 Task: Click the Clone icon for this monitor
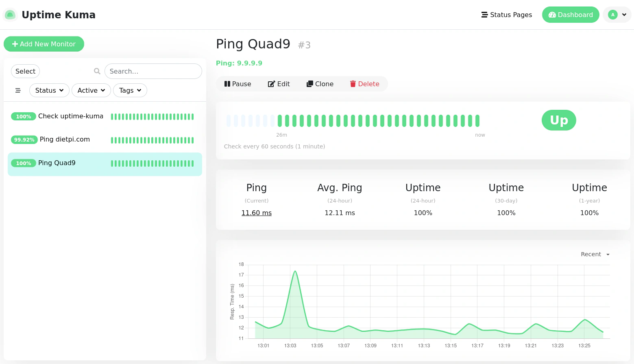click(309, 84)
